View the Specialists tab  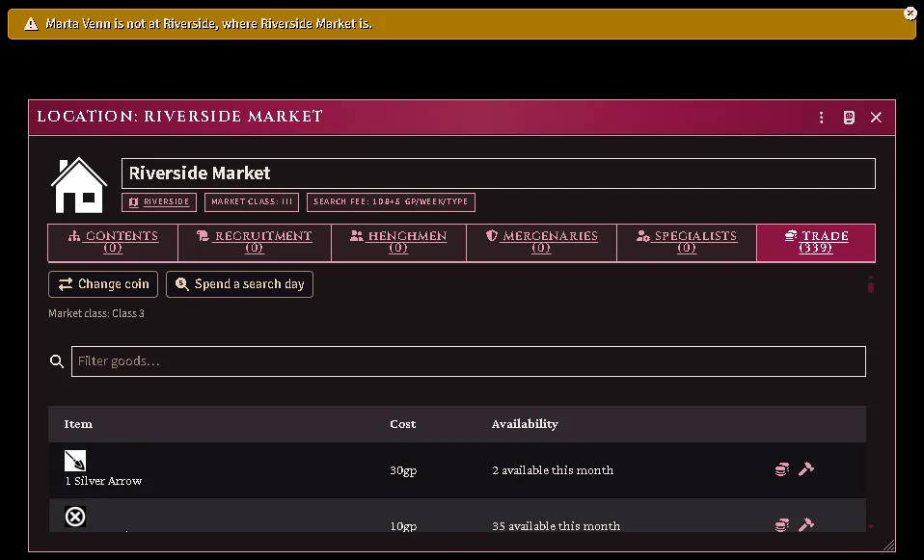coord(687,242)
